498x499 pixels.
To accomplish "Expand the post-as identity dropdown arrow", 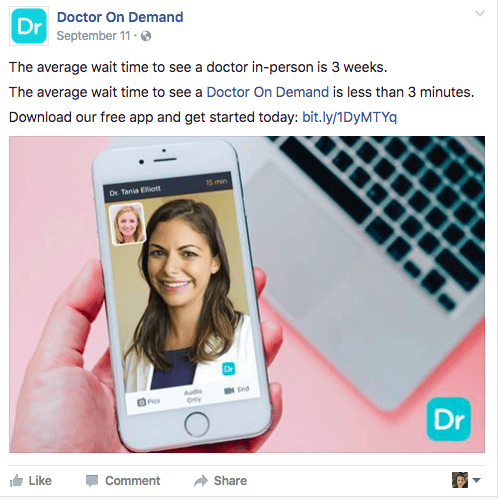I will coord(476,480).
